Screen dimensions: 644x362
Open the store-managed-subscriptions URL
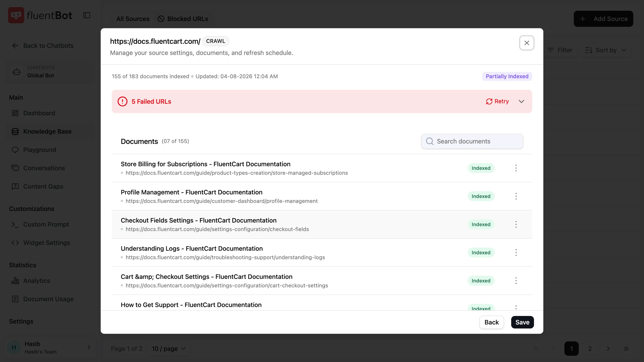[237, 173]
